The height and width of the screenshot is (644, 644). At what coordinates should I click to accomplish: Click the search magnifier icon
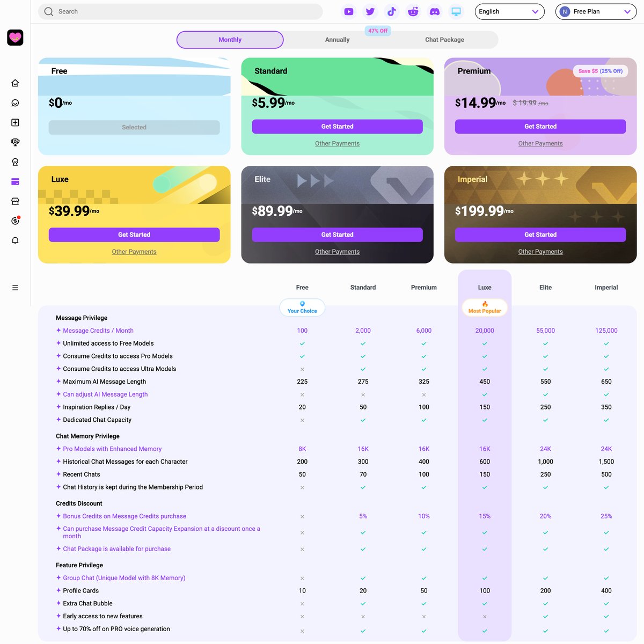coord(49,11)
